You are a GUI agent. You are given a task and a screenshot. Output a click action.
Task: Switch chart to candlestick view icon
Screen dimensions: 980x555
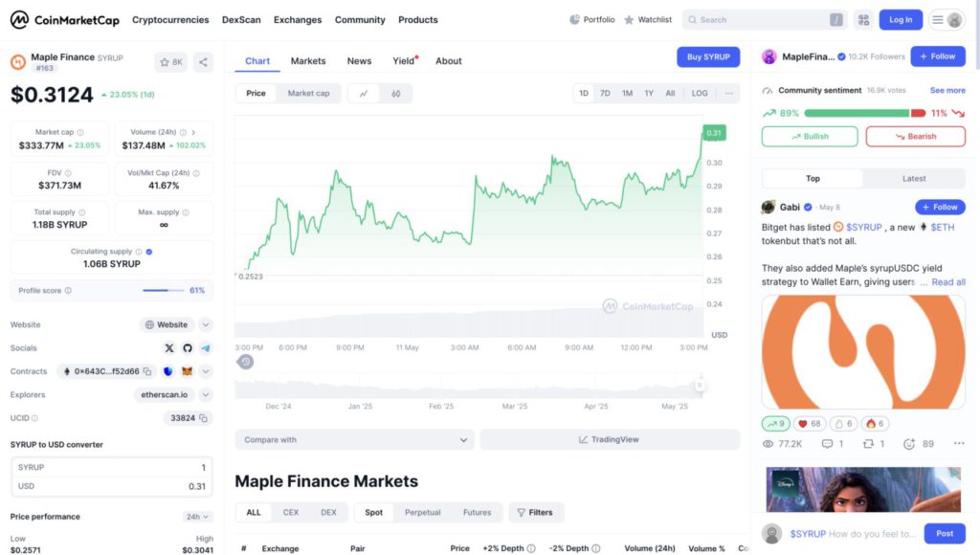(x=395, y=94)
